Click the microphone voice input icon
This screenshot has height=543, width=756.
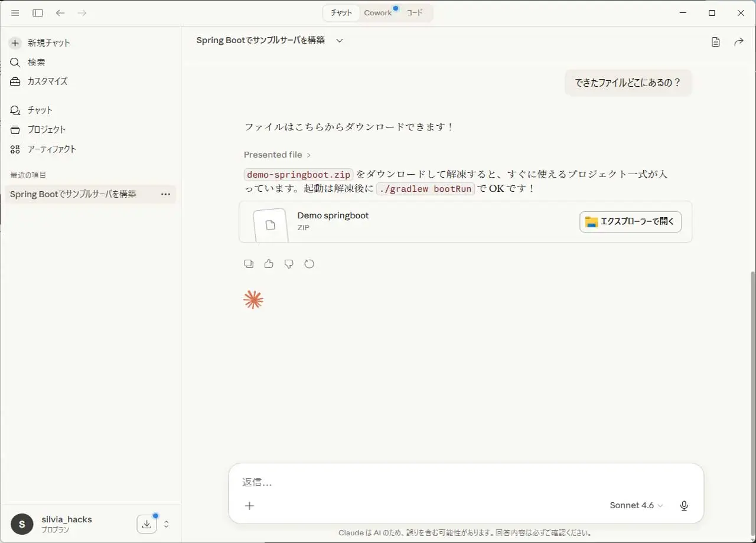click(x=684, y=506)
